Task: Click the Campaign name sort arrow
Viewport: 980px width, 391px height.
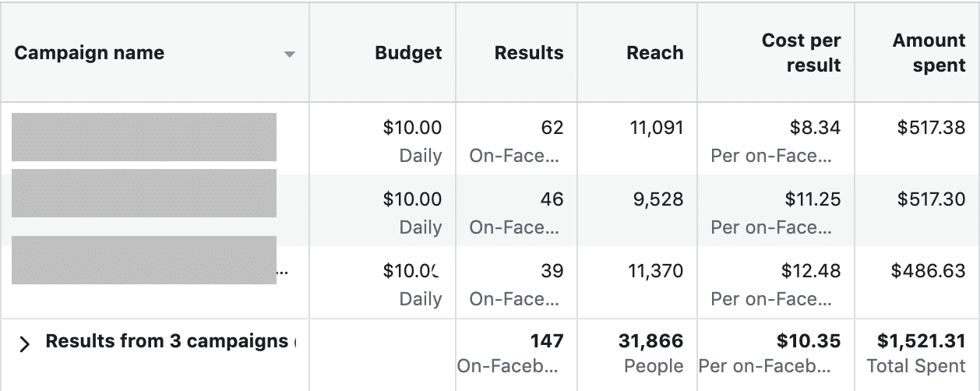Action: pos(290,55)
